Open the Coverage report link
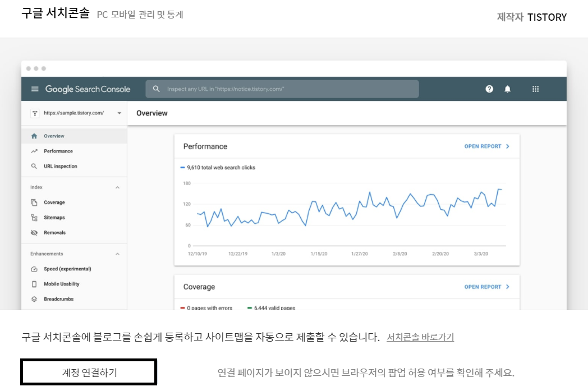Image resolution: width=588 pixels, height=391 pixels. click(x=487, y=287)
